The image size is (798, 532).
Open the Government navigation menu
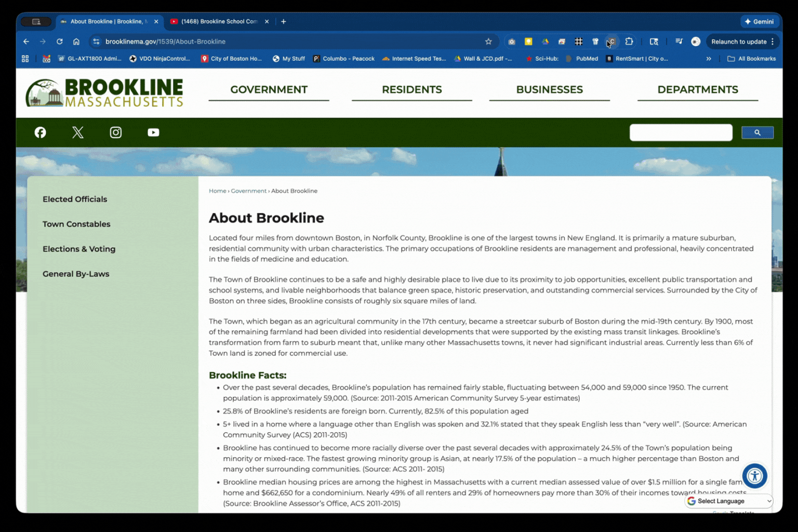(269, 89)
